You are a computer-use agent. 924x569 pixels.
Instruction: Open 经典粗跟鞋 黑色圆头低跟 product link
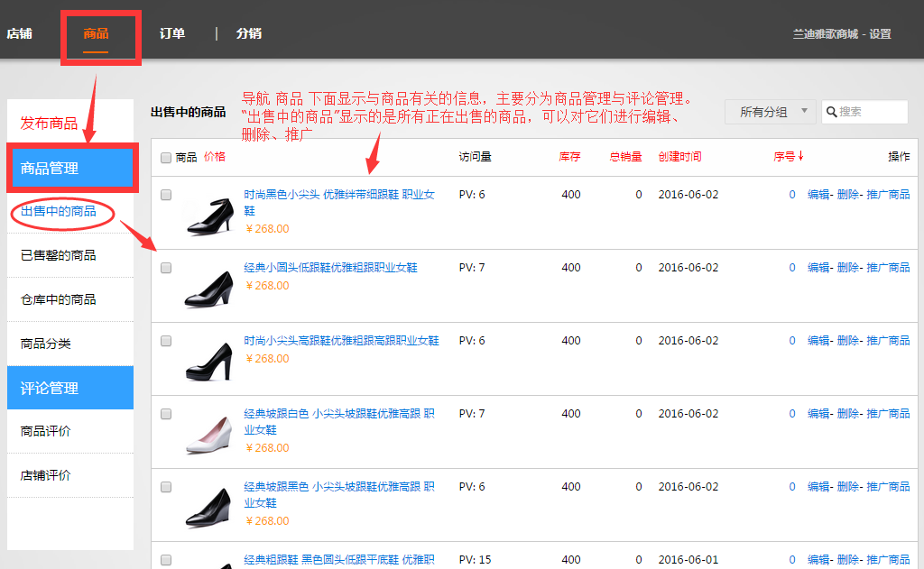[x=339, y=560]
